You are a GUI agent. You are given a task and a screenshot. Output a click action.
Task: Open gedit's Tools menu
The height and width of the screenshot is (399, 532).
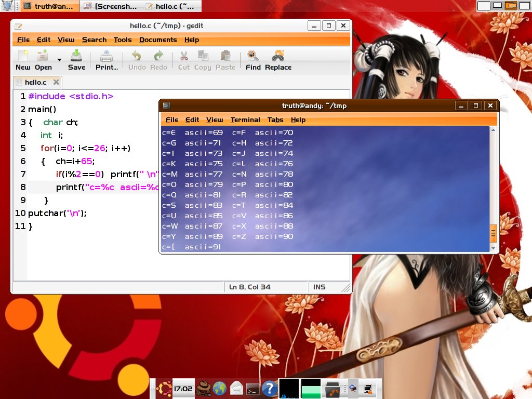[x=123, y=39]
